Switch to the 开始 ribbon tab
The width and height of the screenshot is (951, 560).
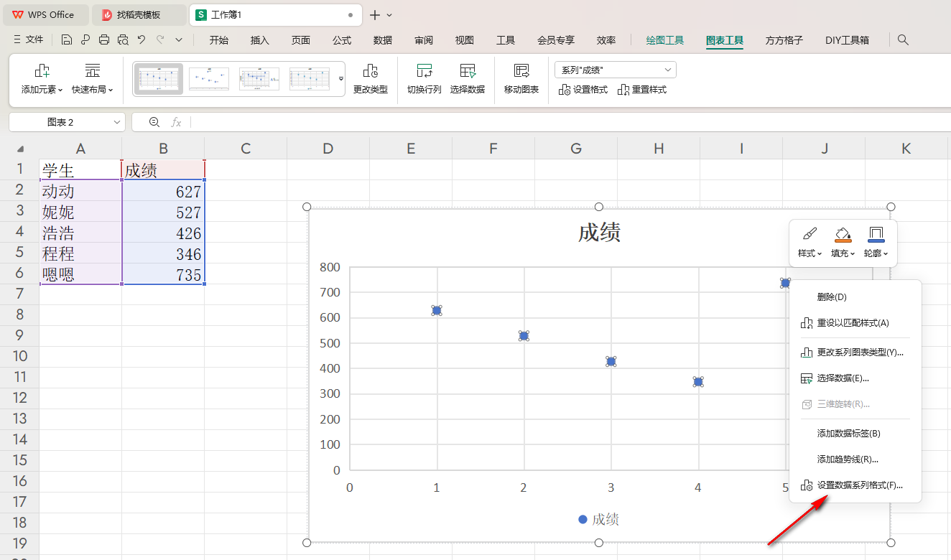pos(219,40)
